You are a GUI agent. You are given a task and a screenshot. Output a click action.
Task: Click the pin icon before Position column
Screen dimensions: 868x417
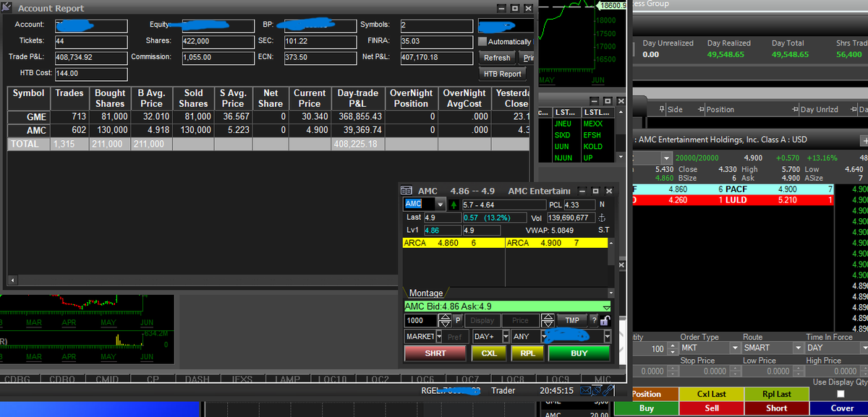(701, 110)
